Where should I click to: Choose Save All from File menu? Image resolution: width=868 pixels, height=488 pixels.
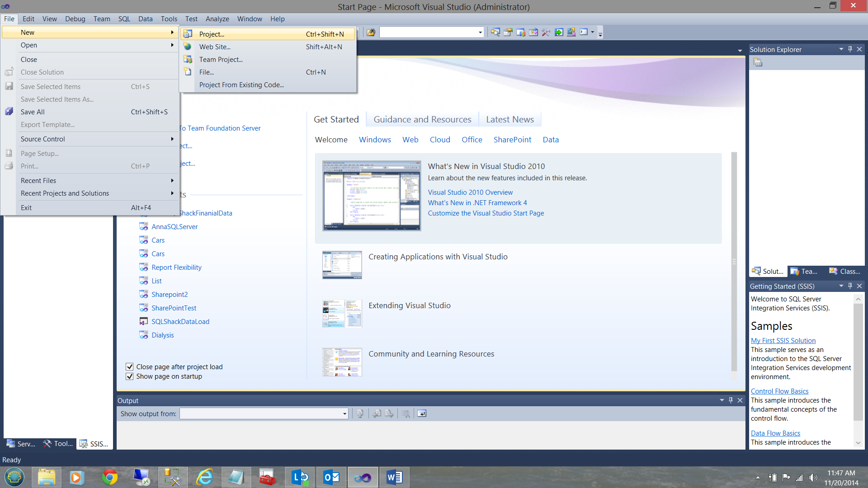33,112
